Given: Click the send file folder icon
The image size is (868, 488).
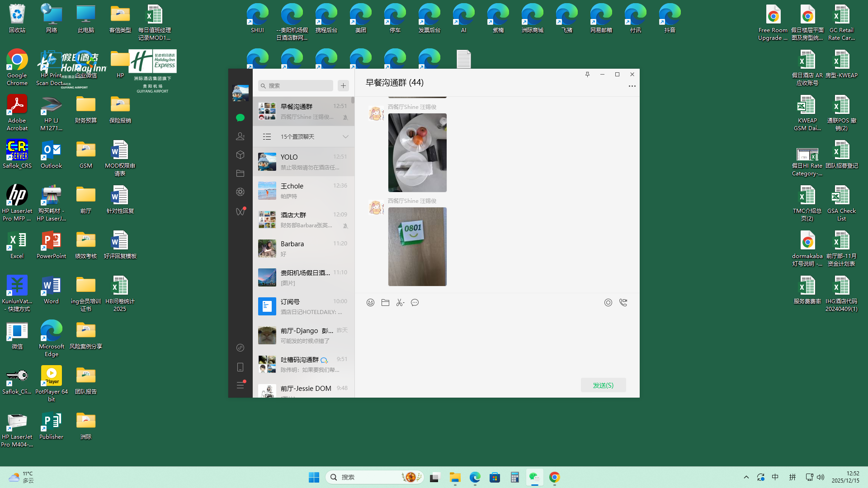Looking at the screenshot, I should click(x=385, y=303).
